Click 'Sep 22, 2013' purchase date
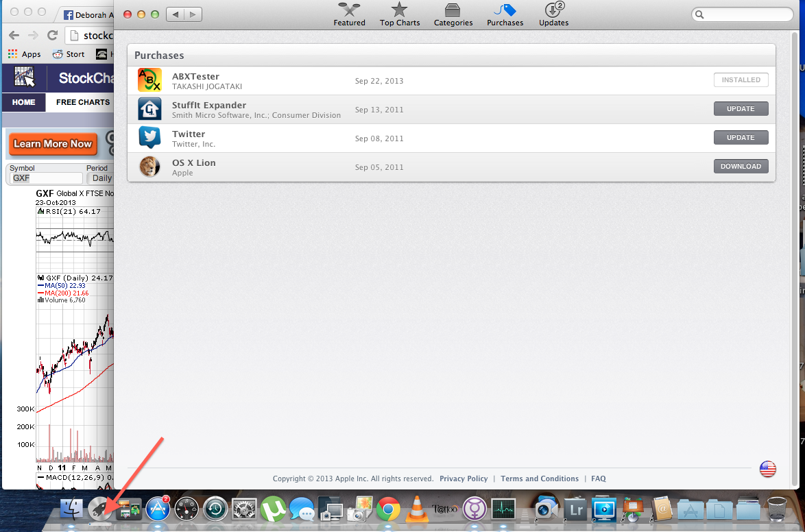This screenshot has width=805, height=532. pyautogui.click(x=379, y=81)
